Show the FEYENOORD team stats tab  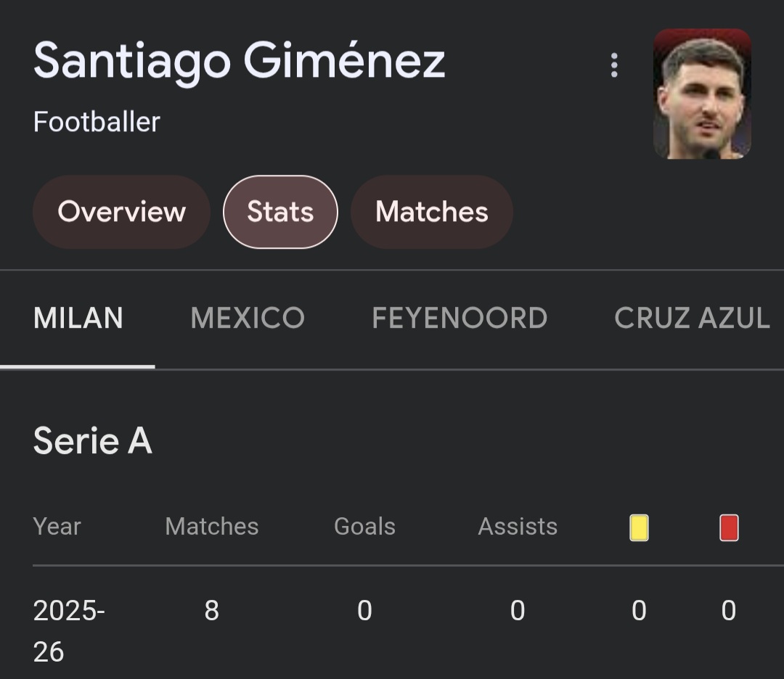[x=460, y=318]
